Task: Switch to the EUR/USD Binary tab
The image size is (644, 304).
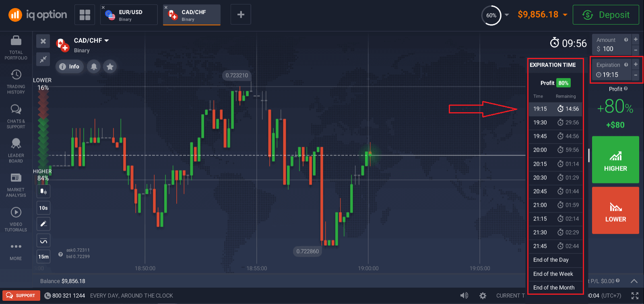Action: tap(129, 15)
